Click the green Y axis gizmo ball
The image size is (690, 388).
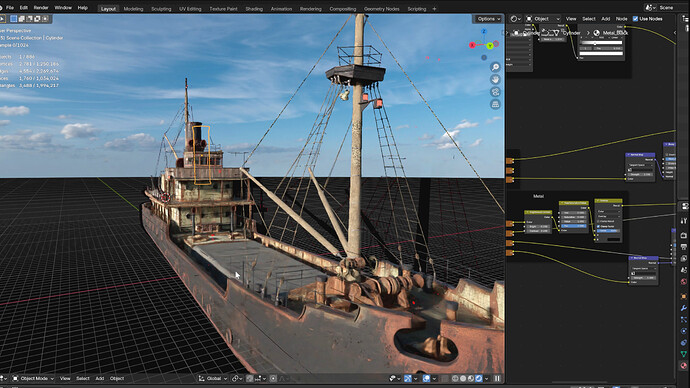(x=490, y=46)
